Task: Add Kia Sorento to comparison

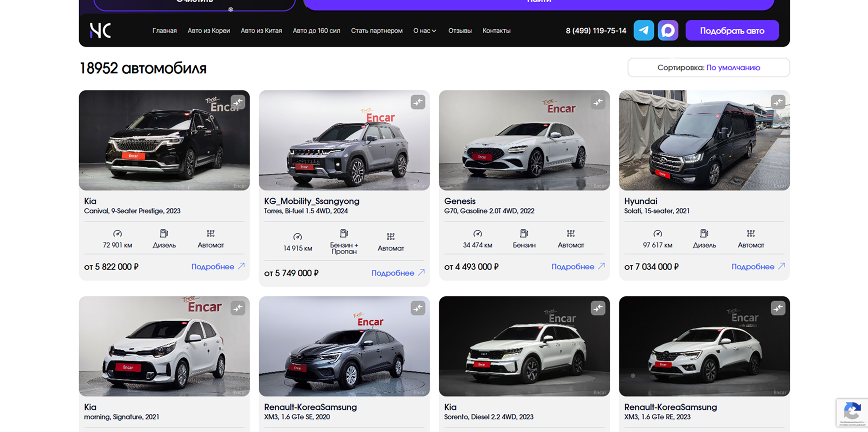Action: (x=598, y=308)
